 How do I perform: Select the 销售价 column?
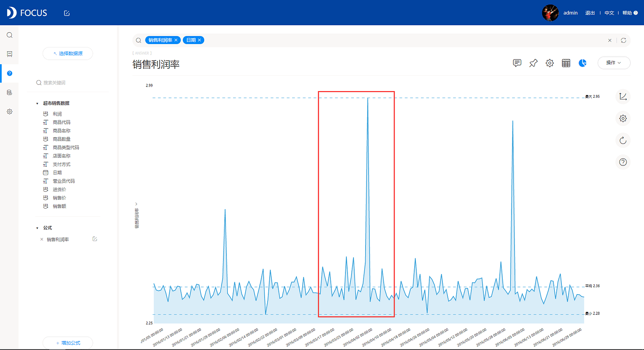[x=59, y=198]
